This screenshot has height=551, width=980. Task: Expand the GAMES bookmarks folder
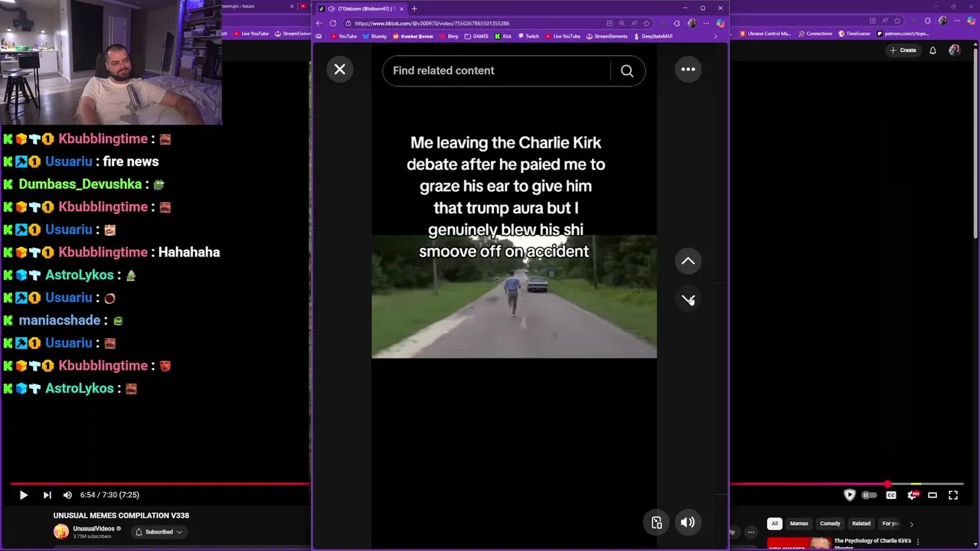tap(476, 36)
